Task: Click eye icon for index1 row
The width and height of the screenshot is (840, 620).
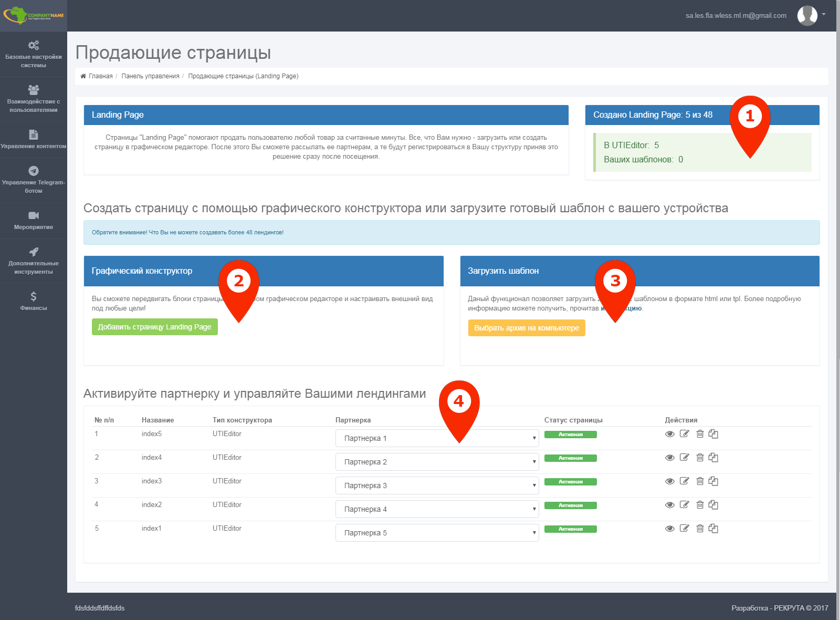Action: coord(669,529)
